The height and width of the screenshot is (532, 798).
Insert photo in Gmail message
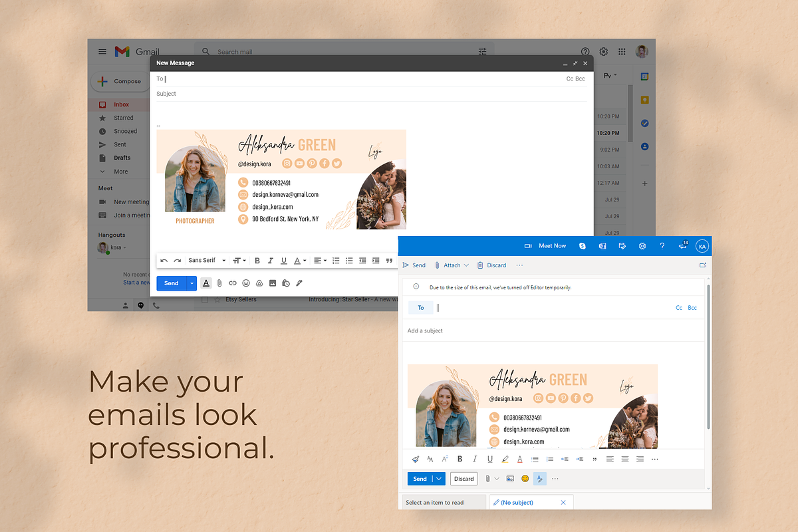point(273,283)
